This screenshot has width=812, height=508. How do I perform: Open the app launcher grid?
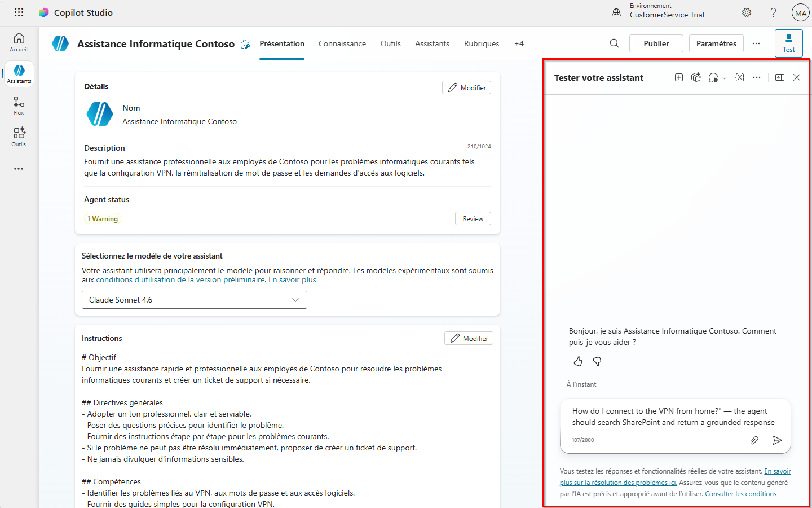pyautogui.click(x=19, y=12)
